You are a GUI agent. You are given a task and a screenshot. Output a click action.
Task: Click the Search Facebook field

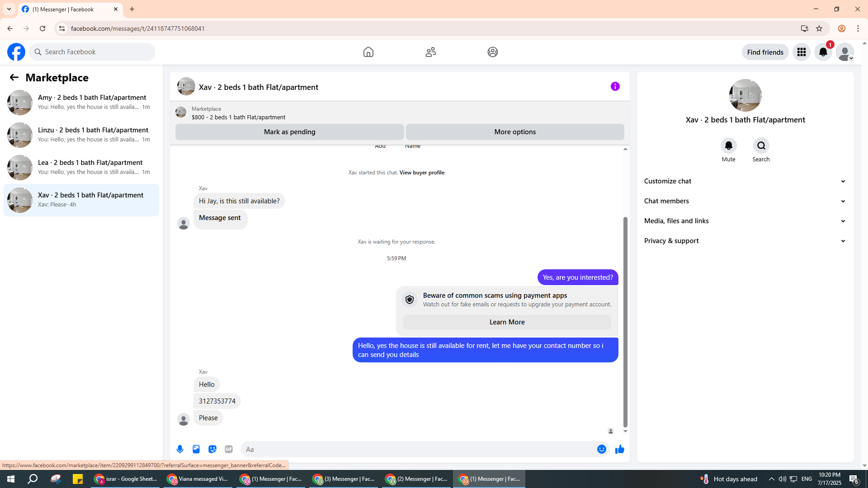click(x=92, y=52)
